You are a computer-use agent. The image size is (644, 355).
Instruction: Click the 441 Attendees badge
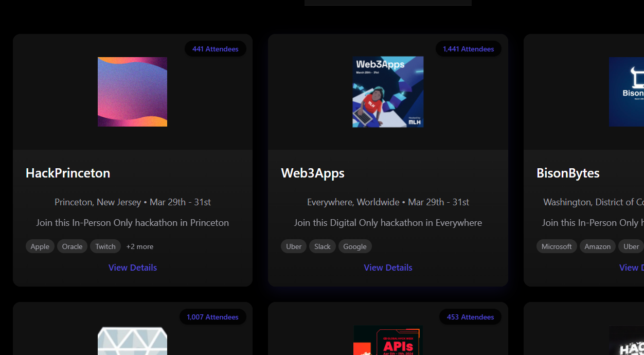(x=216, y=49)
